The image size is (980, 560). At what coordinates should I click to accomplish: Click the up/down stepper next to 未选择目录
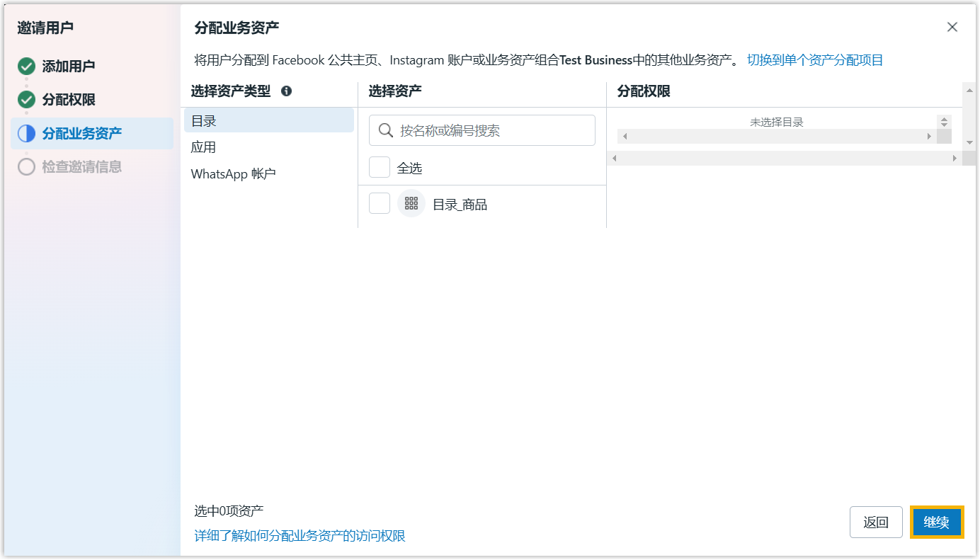pyautogui.click(x=943, y=122)
